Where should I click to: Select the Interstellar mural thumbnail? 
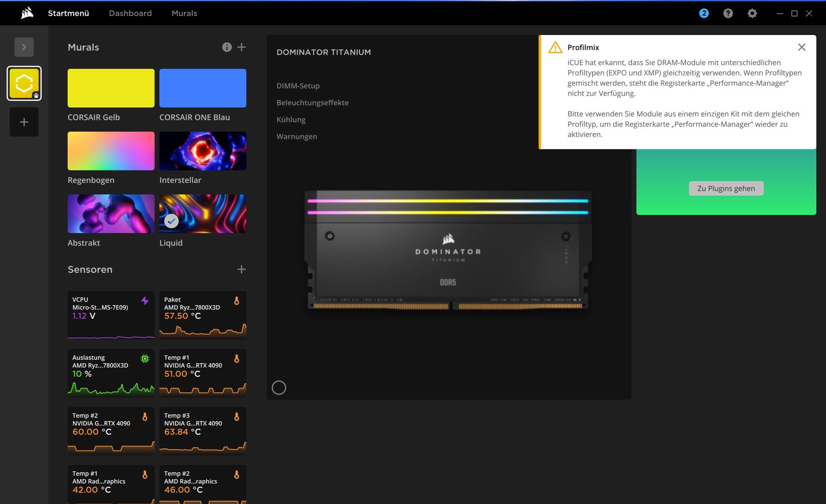(203, 151)
